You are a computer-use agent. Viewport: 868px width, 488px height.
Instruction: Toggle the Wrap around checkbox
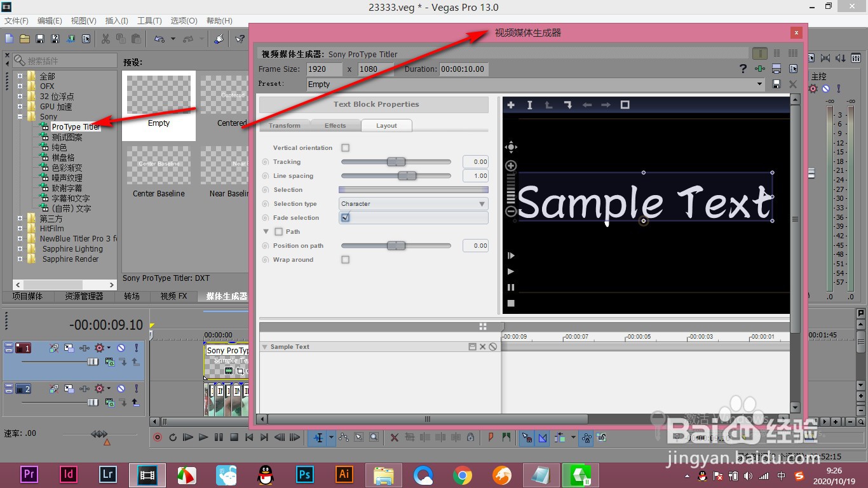point(346,259)
